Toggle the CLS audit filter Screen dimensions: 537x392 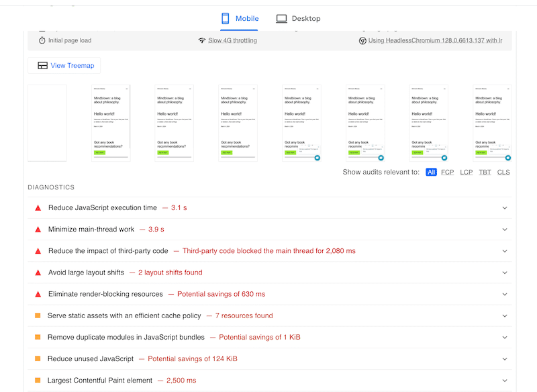click(503, 173)
